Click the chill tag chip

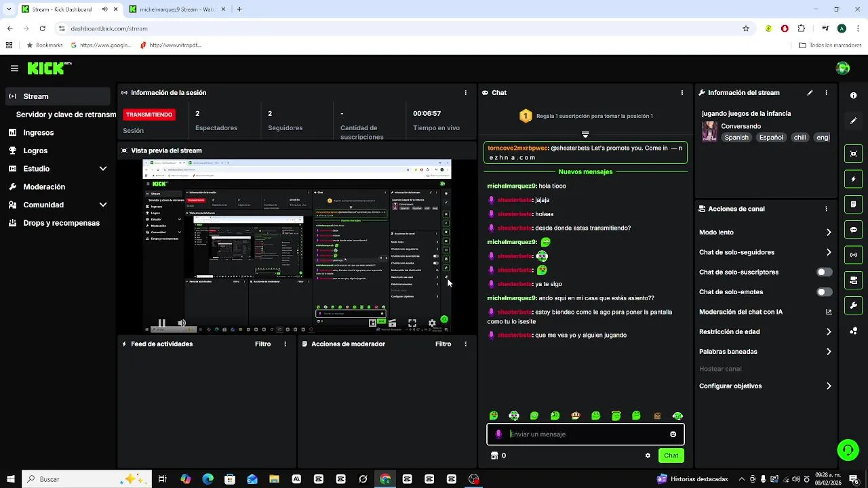coord(800,138)
